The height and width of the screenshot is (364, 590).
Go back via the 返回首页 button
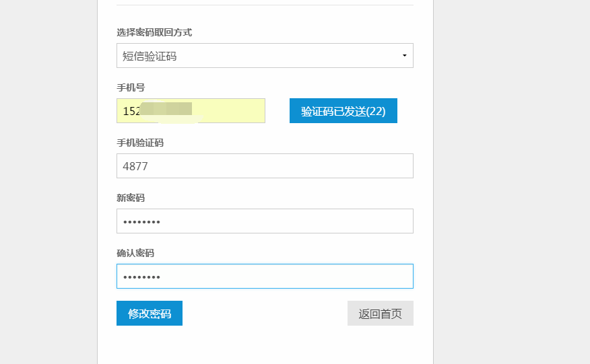tap(380, 314)
